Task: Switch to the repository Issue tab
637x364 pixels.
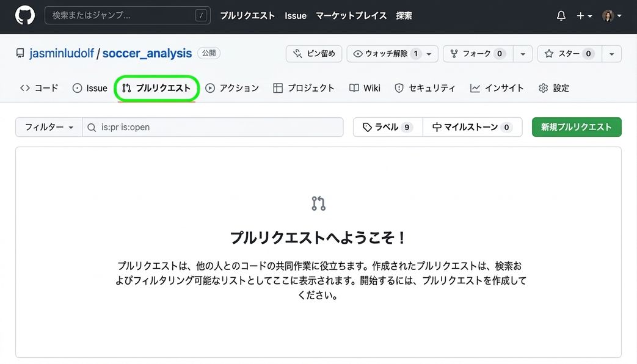Action: [90, 88]
